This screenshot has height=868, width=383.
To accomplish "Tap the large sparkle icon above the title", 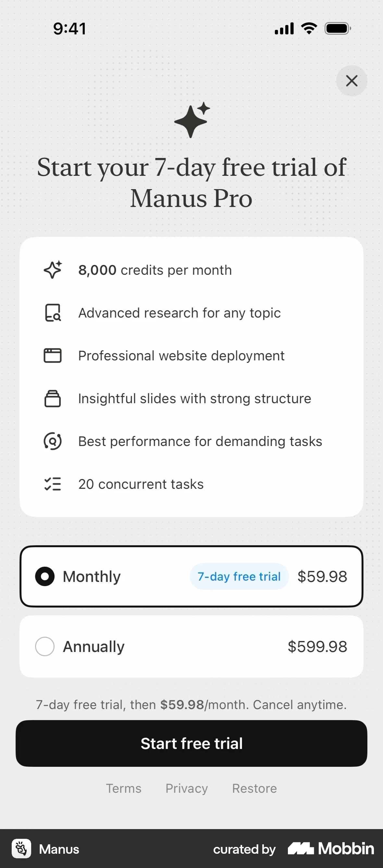I will [192, 120].
